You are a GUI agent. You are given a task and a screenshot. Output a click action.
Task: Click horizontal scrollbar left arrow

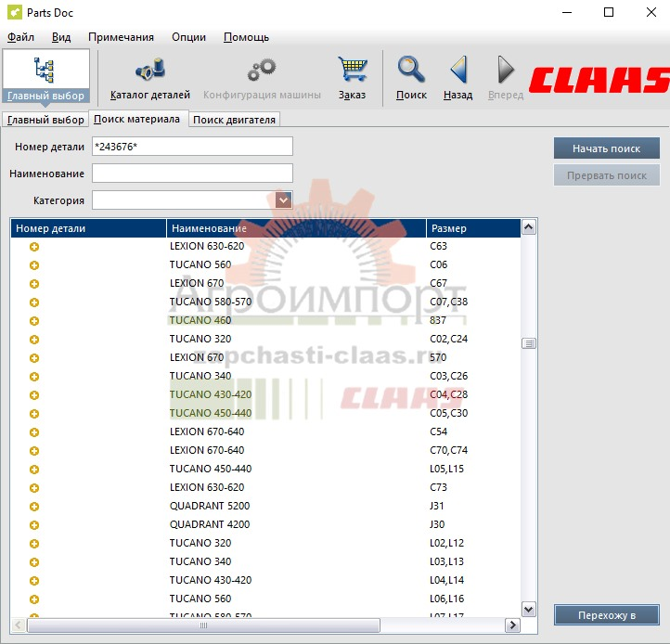(18, 625)
